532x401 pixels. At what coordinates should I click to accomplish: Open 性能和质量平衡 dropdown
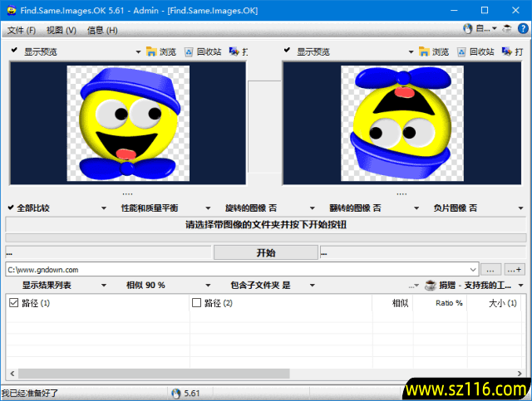pyautogui.click(x=166, y=208)
